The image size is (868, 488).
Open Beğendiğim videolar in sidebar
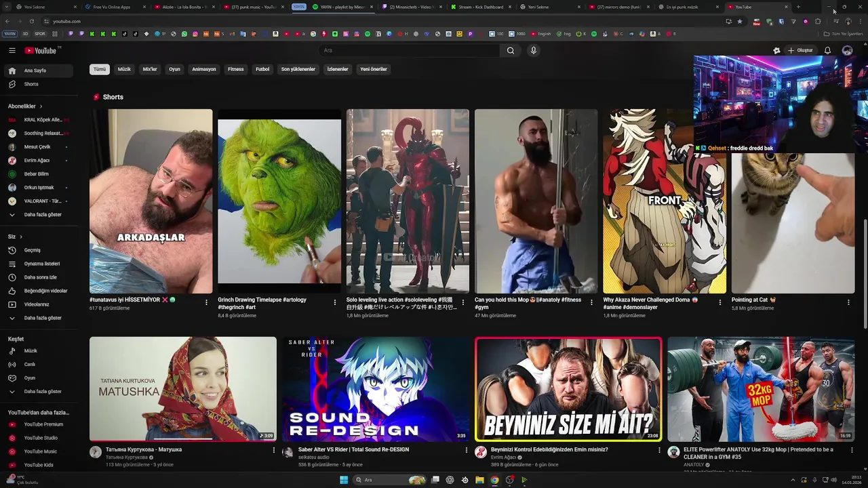point(38,291)
